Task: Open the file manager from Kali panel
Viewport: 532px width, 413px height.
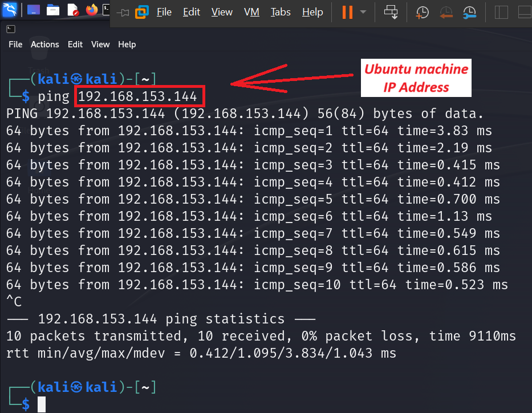Action: pyautogui.click(x=53, y=10)
